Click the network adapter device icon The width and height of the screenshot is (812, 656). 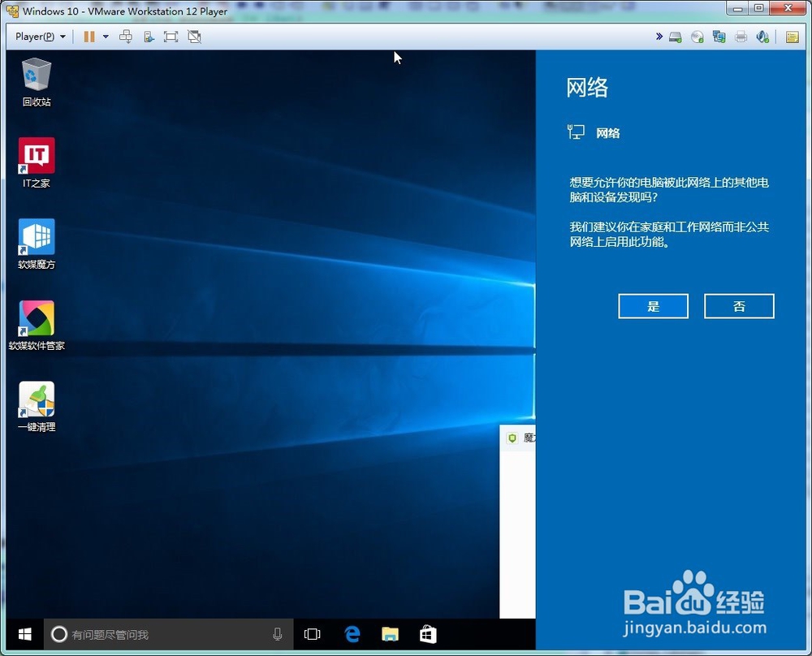719,37
